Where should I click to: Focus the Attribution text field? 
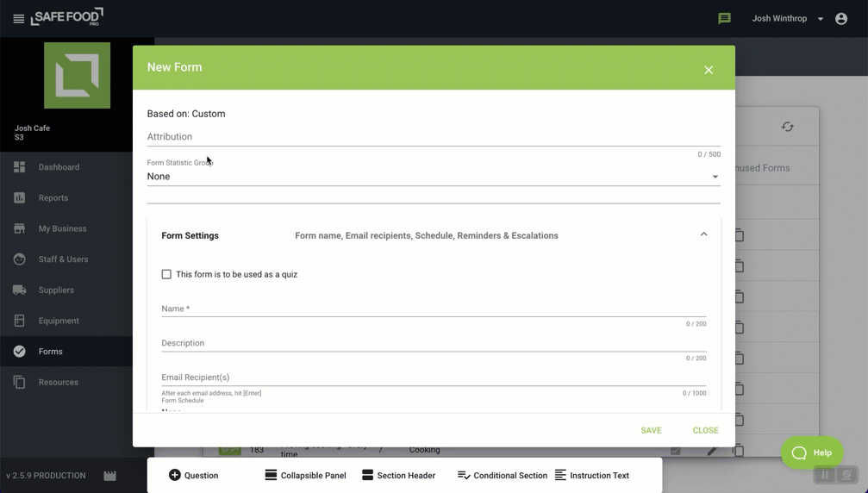tap(434, 137)
